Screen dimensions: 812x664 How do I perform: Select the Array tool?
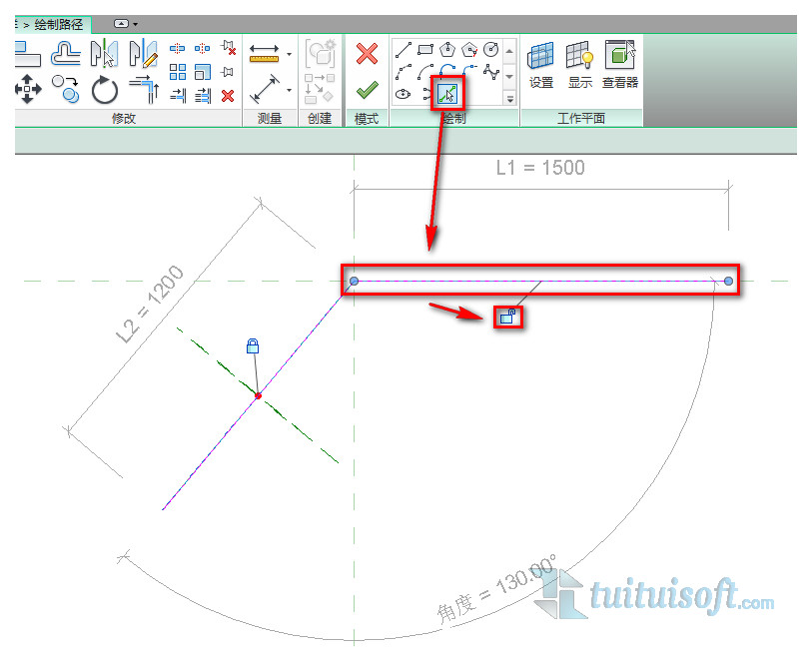(x=177, y=72)
